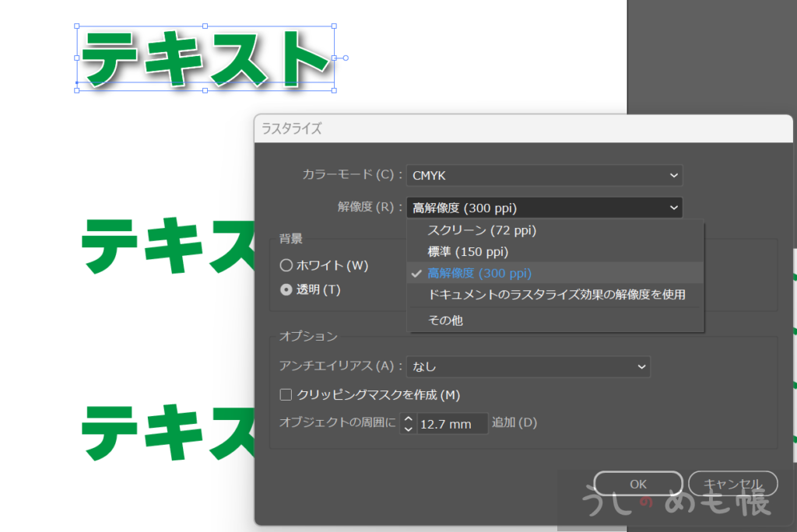797x532 pixels.
Task: Open the カラーモード dropdown showing CMYK
Action: (543, 176)
